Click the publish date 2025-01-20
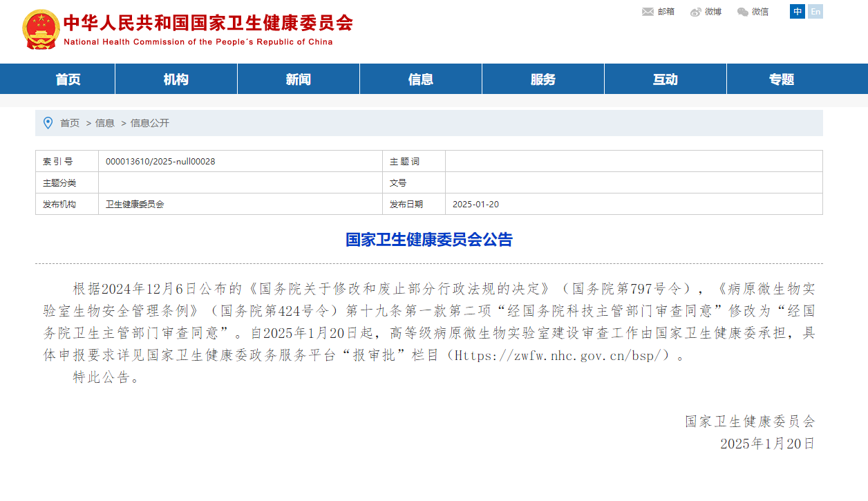The width and height of the screenshot is (868, 501). click(475, 205)
